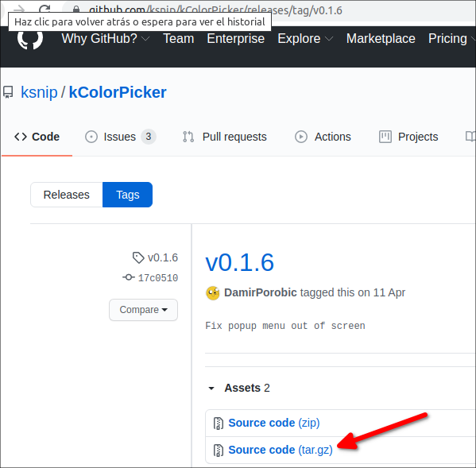Switch to the Actions tab
This screenshot has width=476, height=468.
point(323,137)
